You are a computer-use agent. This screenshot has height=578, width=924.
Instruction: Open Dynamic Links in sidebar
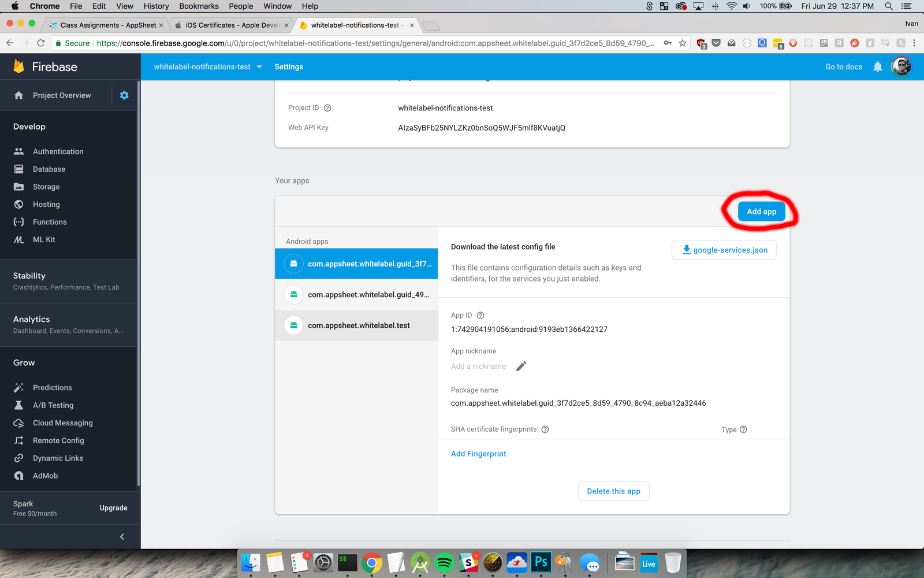pos(58,458)
